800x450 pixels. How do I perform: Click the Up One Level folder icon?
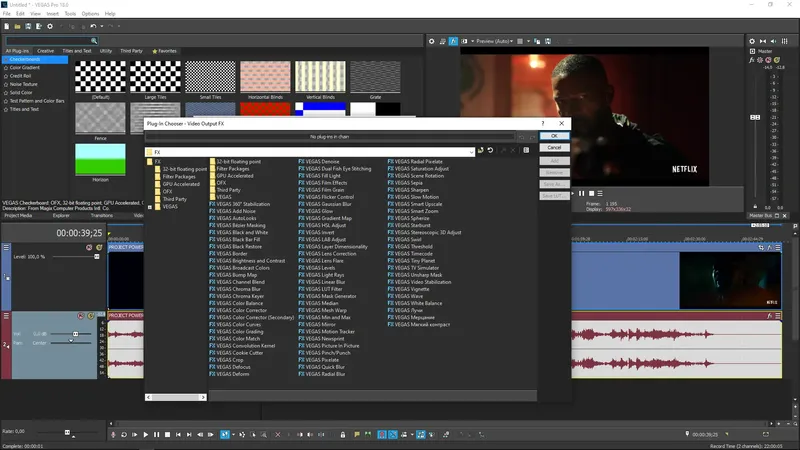[481, 151]
